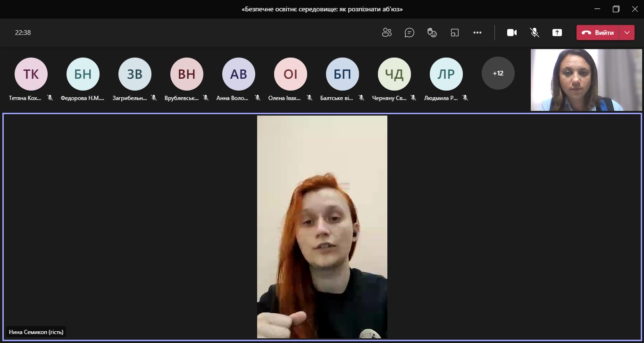Select the БН participant avatar
Image resolution: width=644 pixels, height=343 pixels.
point(83,74)
